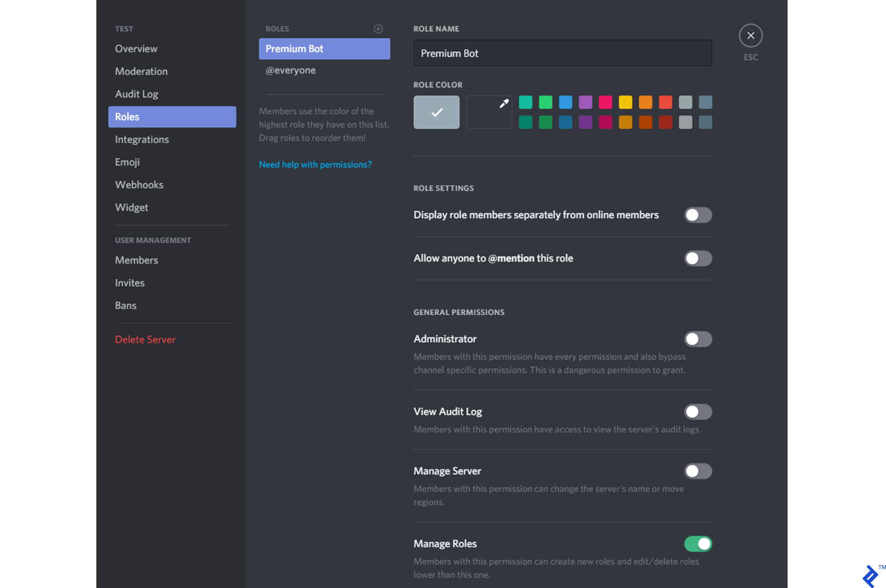886x588 pixels.
Task: View the Members list under User Management
Action: click(136, 260)
